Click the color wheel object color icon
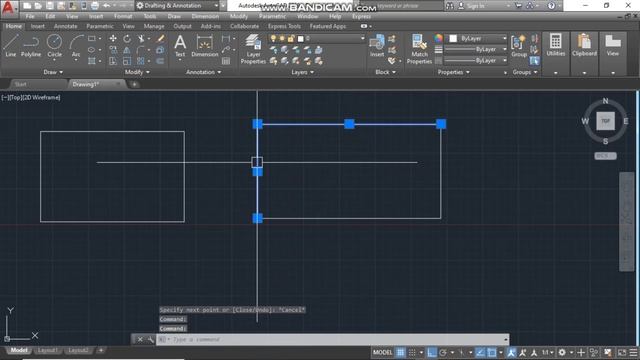640x360 pixels. point(438,38)
